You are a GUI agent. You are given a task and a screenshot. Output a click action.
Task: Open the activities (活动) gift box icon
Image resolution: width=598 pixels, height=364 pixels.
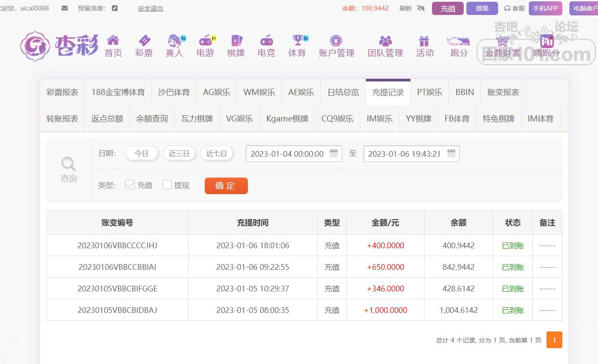425,40
